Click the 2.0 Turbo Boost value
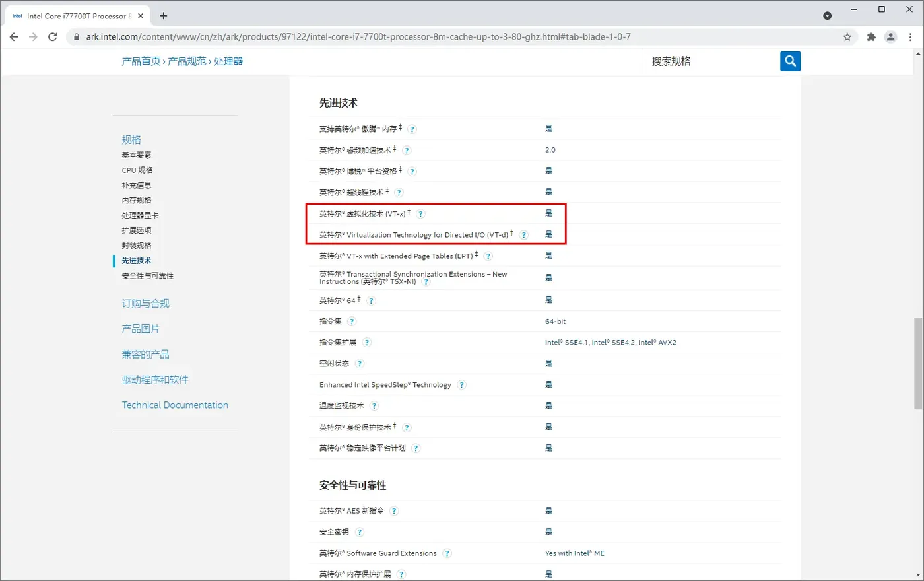 550,150
